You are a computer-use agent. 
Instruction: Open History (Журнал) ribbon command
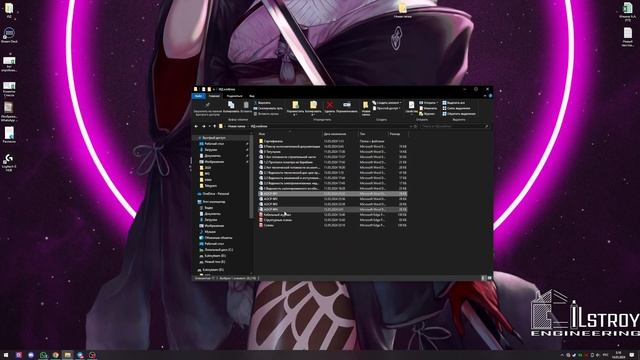[427, 113]
